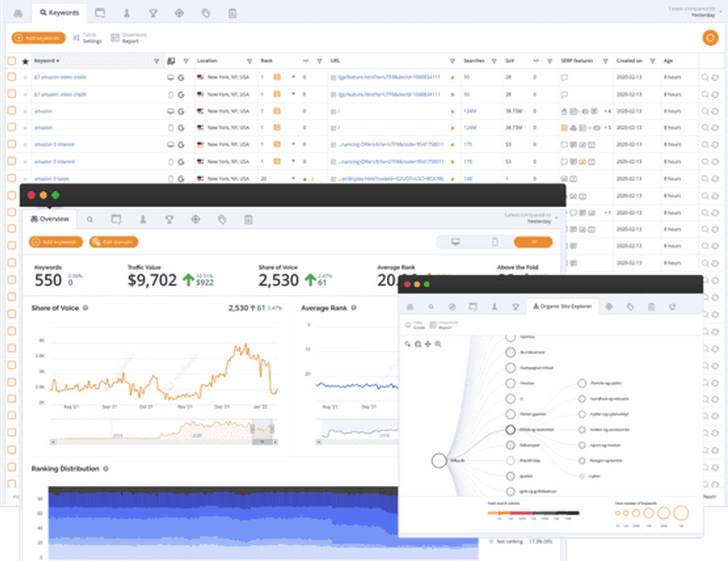
Task: Tick the select-all checkbox in table header
Action: coord(11,61)
